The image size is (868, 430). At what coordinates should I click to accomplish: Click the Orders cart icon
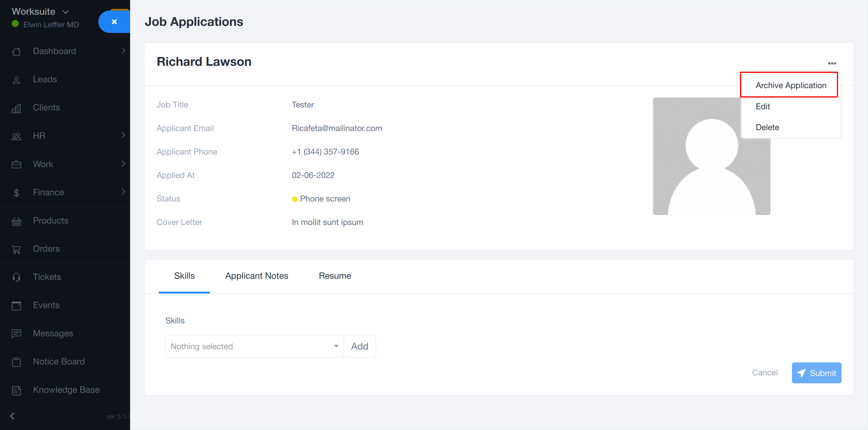16,249
